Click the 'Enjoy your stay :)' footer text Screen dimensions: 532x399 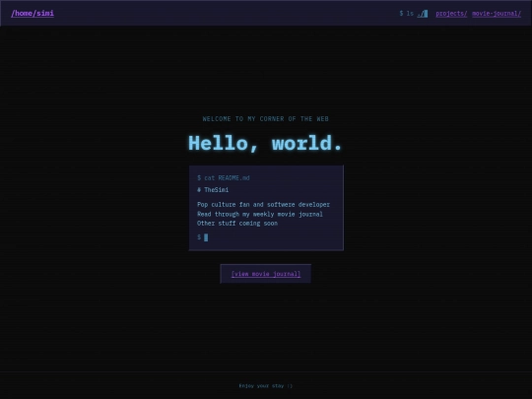pos(266,386)
